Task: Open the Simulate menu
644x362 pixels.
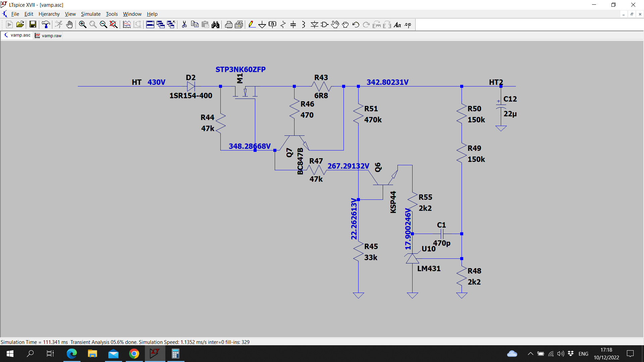Action: tap(91, 14)
